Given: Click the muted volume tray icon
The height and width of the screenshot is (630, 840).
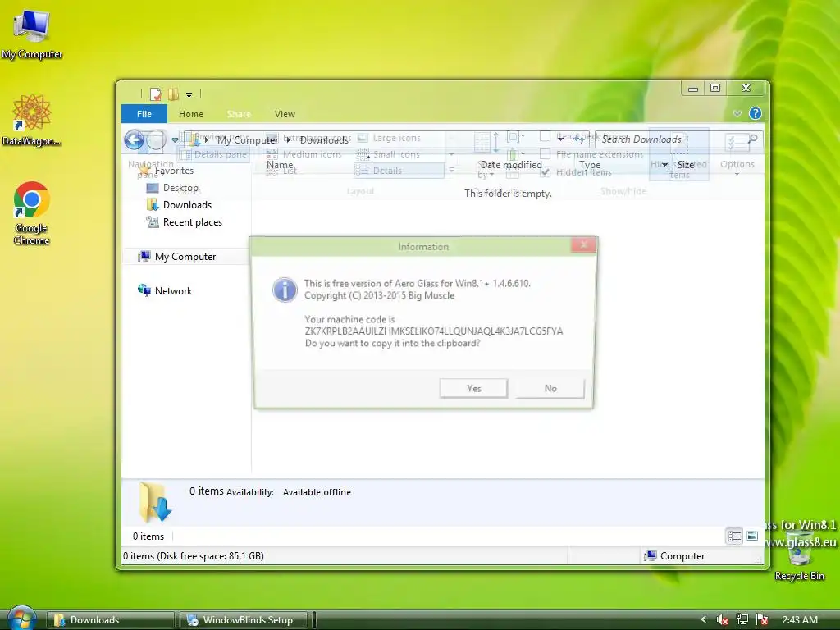Looking at the screenshot, I should pyautogui.click(x=722, y=620).
